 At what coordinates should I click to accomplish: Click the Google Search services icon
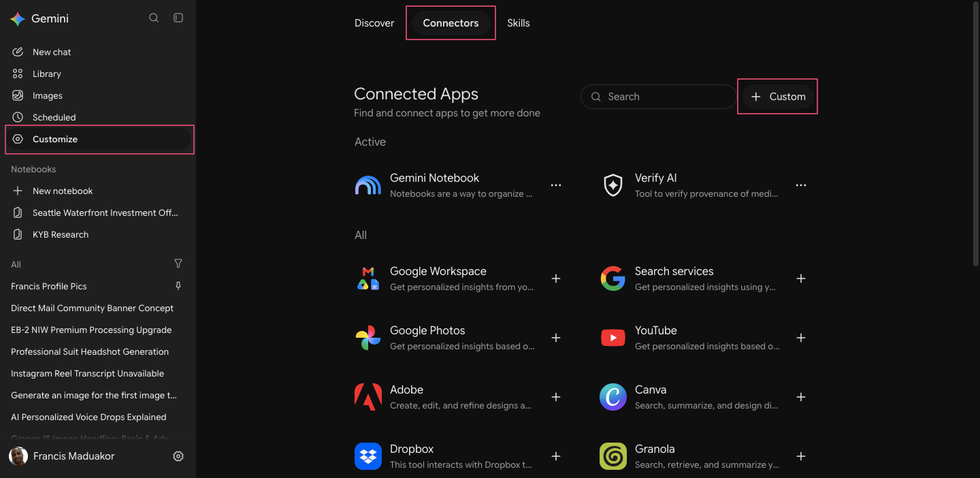click(613, 278)
